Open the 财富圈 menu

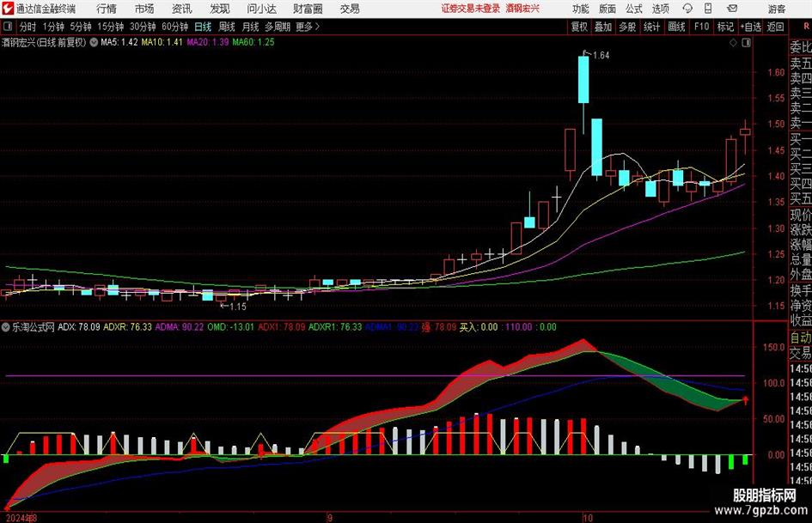[308, 9]
